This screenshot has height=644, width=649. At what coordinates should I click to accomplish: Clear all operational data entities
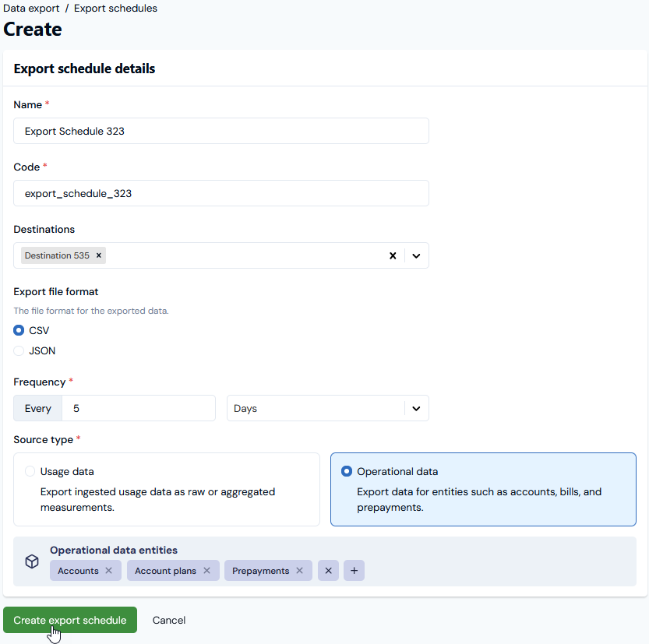pyautogui.click(x=328, y=570)
